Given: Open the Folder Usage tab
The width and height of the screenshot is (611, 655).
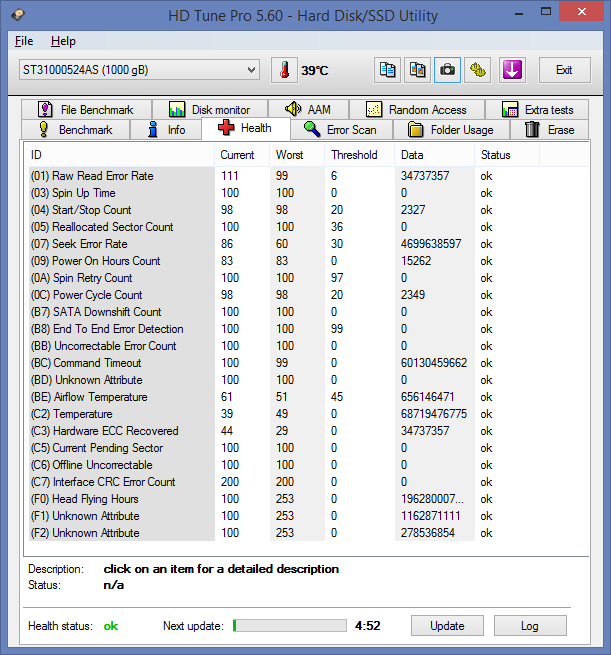Looking at the screenshot, I should pos(451,129).
